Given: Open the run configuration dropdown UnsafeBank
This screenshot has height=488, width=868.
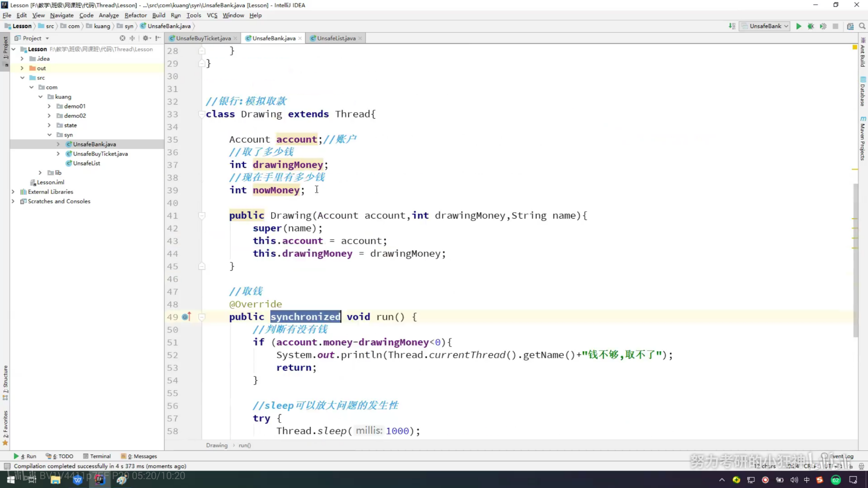Looking at the screenshot, I should point(764,26).
